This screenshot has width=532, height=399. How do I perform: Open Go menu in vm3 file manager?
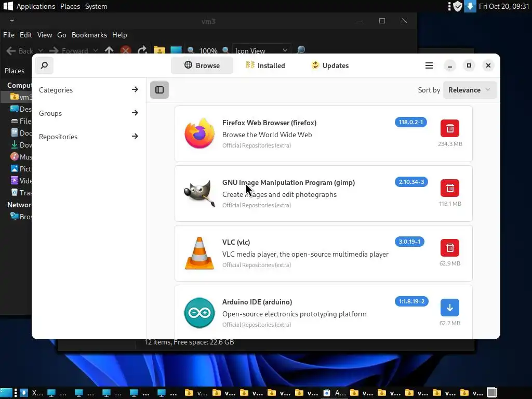point(62,35)
